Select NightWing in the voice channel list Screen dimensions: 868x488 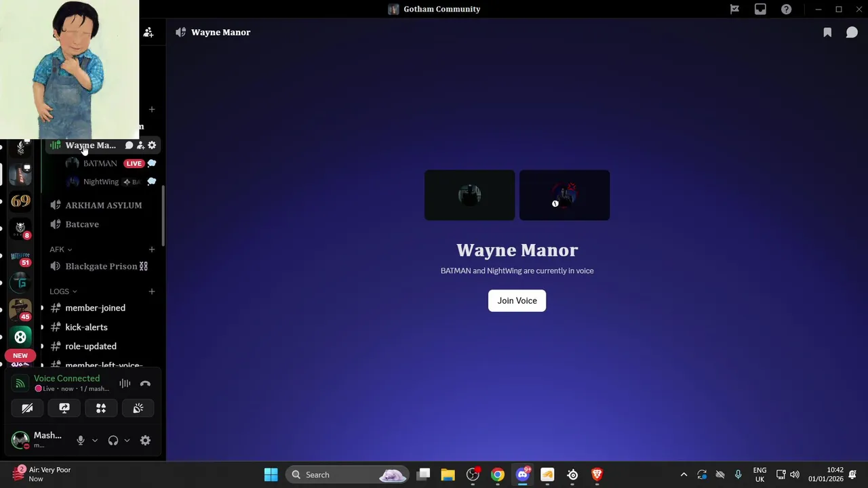tap(100, 182)
